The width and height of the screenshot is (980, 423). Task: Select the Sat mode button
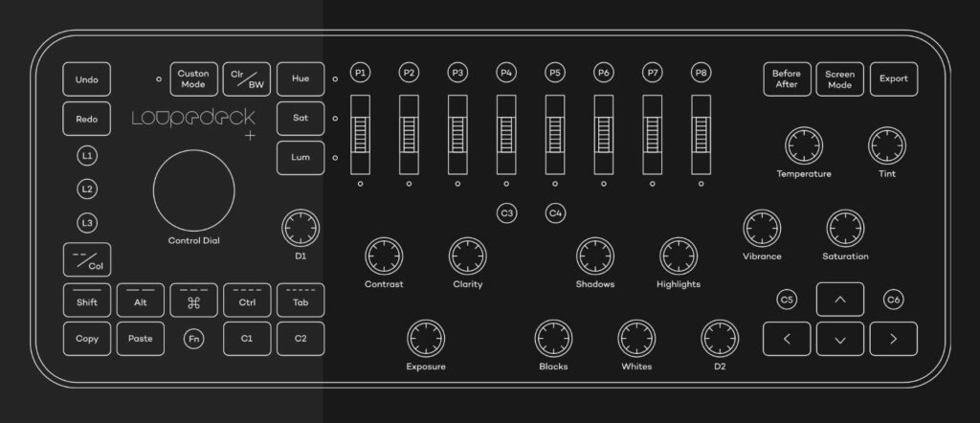click(300, 119)
